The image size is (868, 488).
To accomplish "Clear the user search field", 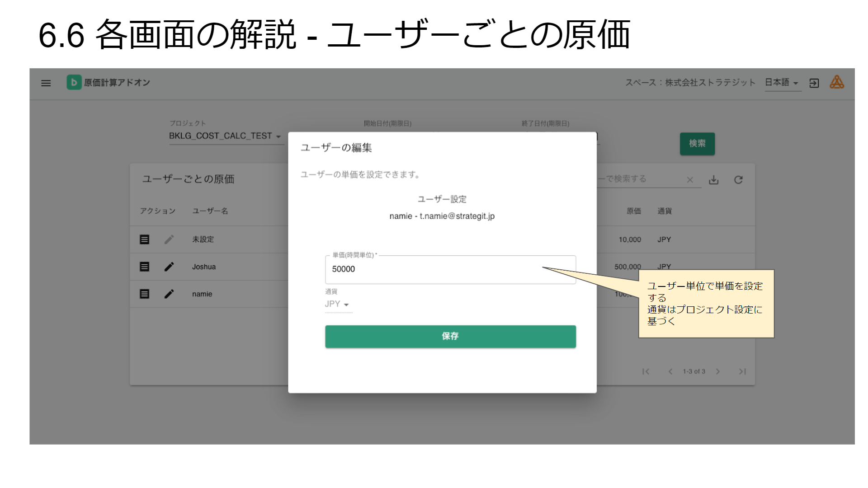I will click(690, 180).
